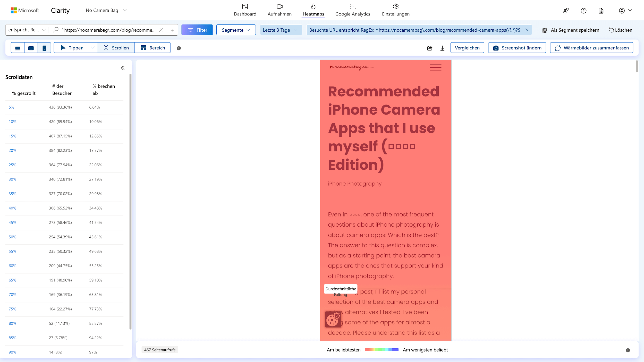This screenshot has width=644, height=362.
Task: Expand the Segmente dropdown
Action: (x=236, y=30)
